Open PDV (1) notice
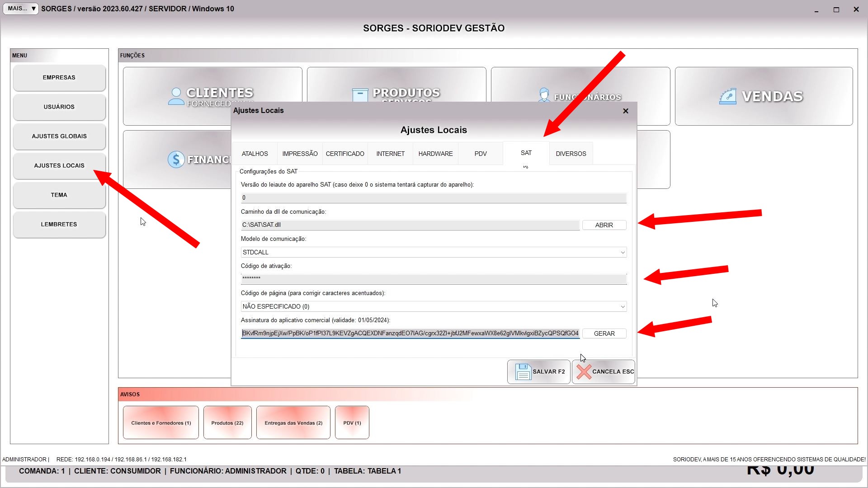This screenshot has width=868, height=488. tap(352, 423)
